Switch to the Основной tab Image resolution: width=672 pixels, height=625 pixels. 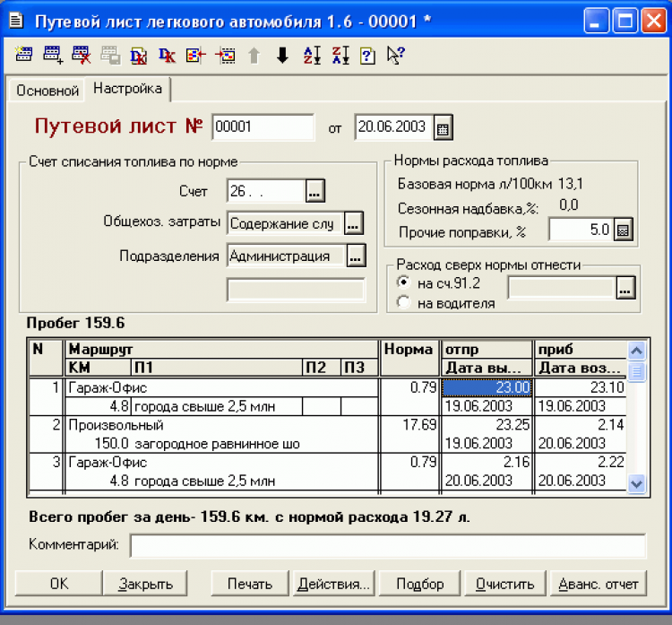click(x=47, y=91)
